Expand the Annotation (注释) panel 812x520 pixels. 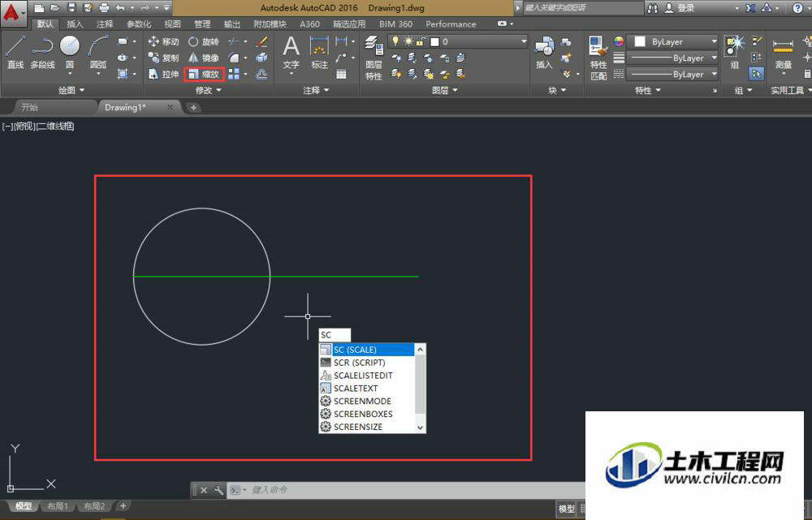coord(316,90)
